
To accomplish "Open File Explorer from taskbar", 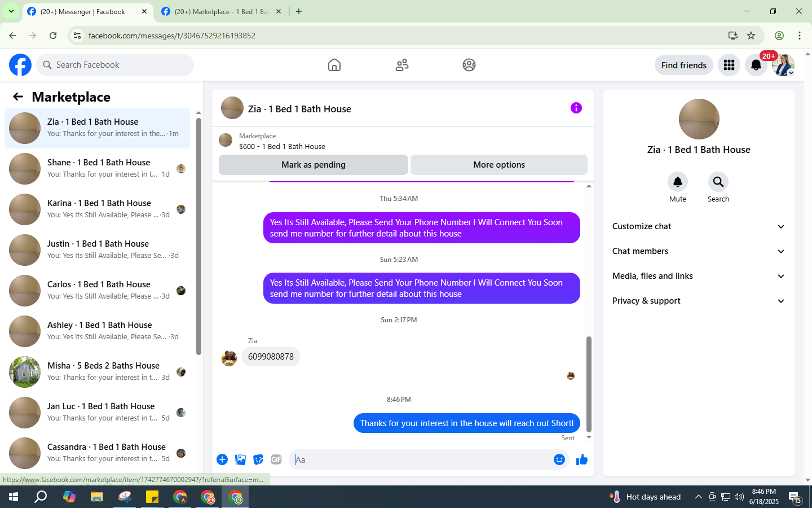I will (x=97, y=497).
